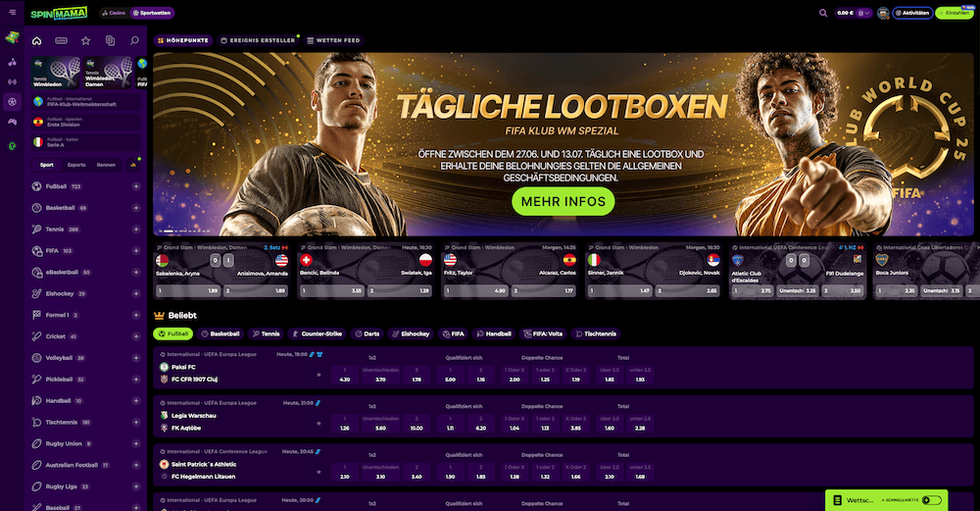The height and width of the screenshot is (511, 980).
Task: Click the sidebar search icon
Action: click(134, 40)
